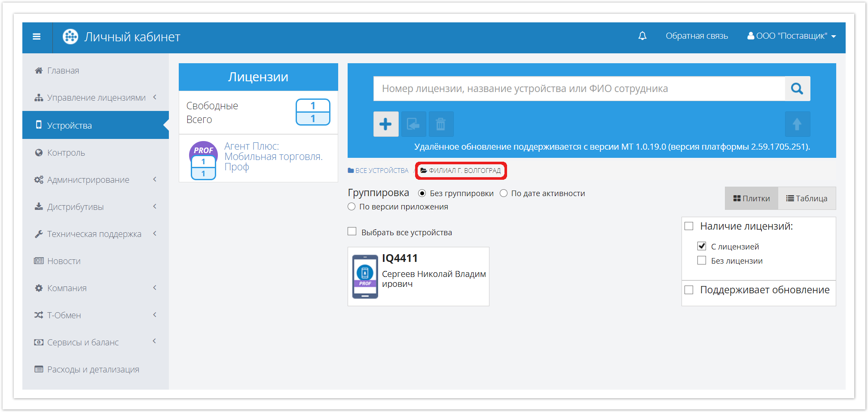Click the hamburger menu icon
Screen dimensions: 868x412
tap(37, 37)
